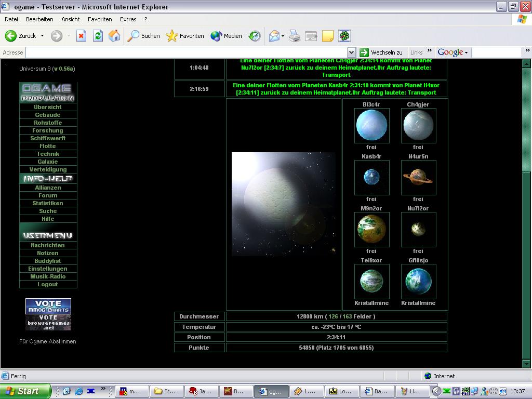The width and height of the screenshot is (532, 399).
Task: Click the Stop button in toolbar
Action: pos(81,36)
